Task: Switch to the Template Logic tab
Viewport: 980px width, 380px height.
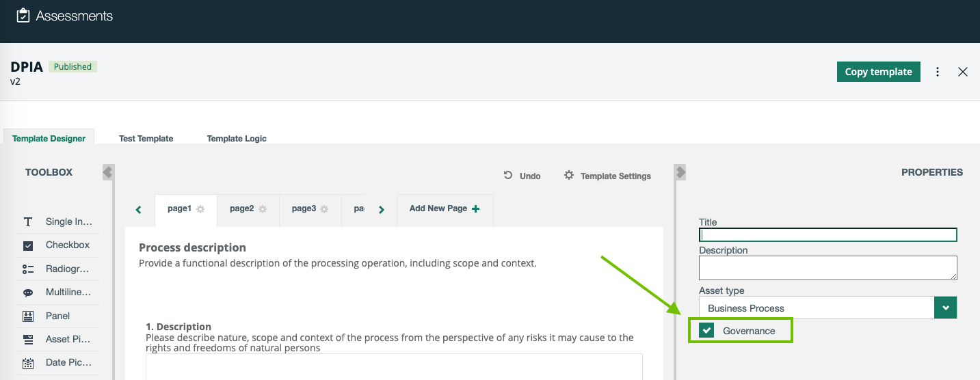Action: tap(237, 138)
